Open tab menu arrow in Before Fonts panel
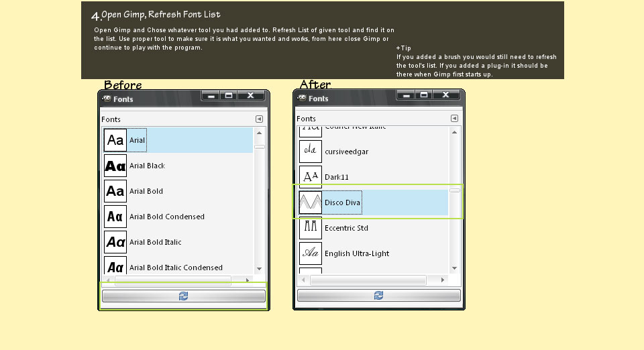 click(x=259, y=119)
